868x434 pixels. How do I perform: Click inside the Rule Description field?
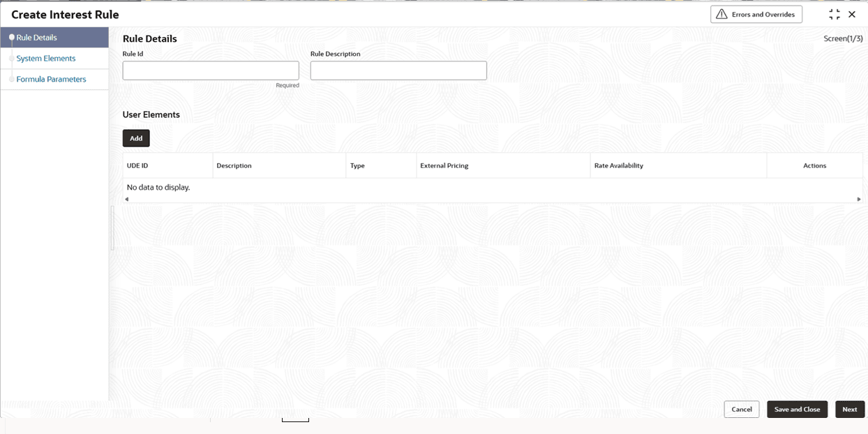[x=398, y=70]
